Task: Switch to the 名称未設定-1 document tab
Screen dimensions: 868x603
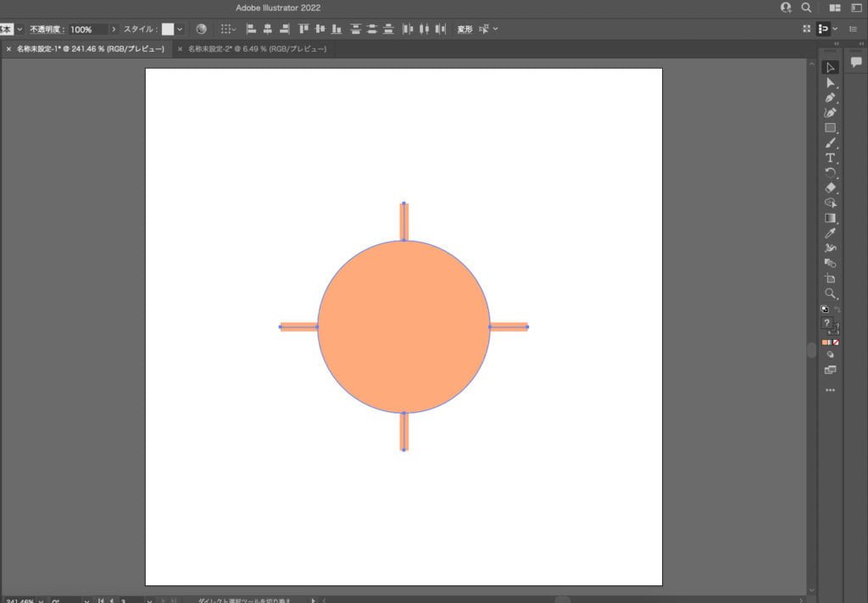Action: [90, 49]
